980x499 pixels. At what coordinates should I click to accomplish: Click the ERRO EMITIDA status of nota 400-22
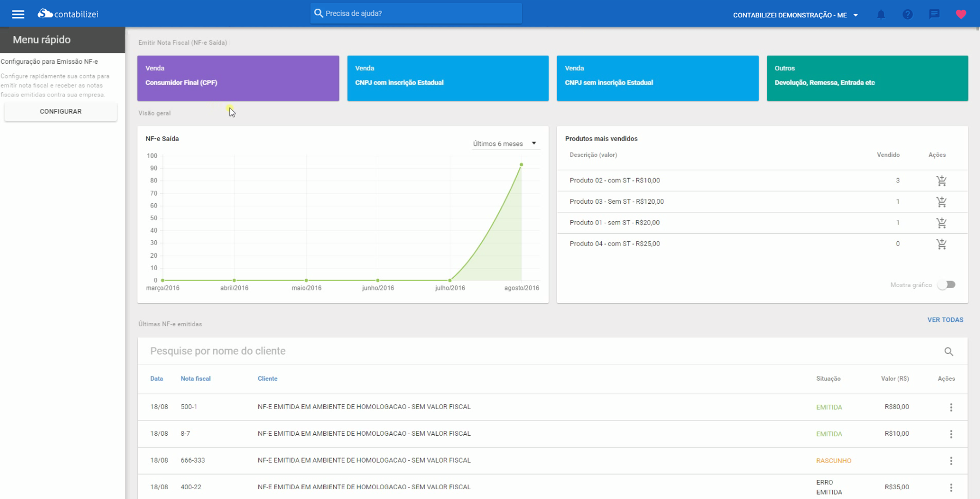pyautogui.click(x=829, y=488)
